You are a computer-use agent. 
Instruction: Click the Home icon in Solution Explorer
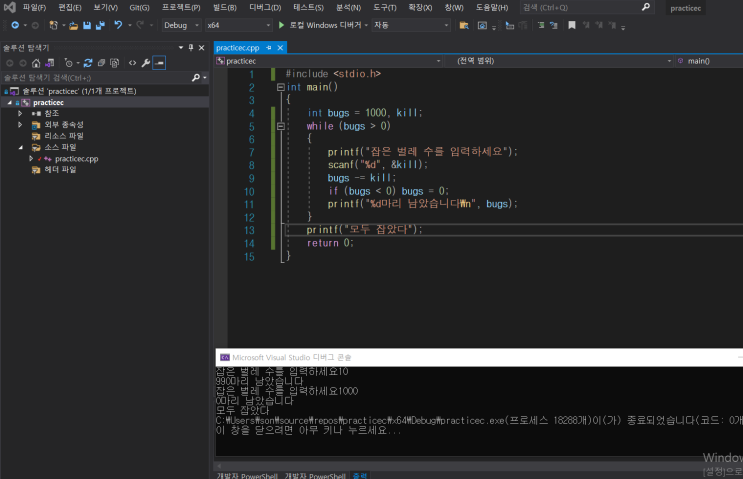coord(36,63)
